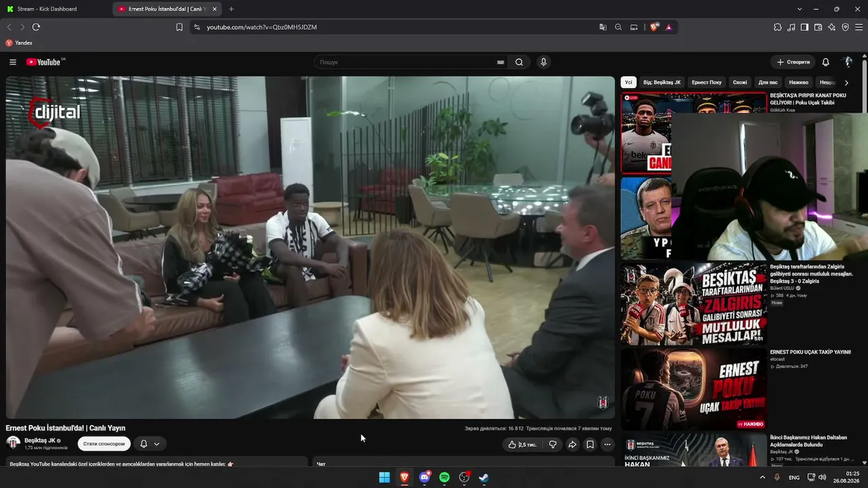Image resolution: width=868 pixels, height=488 pixels.
Task: Open the ERNEST POKU UÇAK TAKİP YAYINI title
Action: point(810,352)
